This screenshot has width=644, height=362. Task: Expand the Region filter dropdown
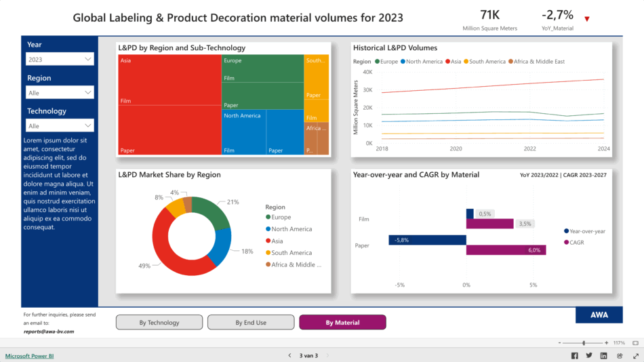[x=60, y=93]
